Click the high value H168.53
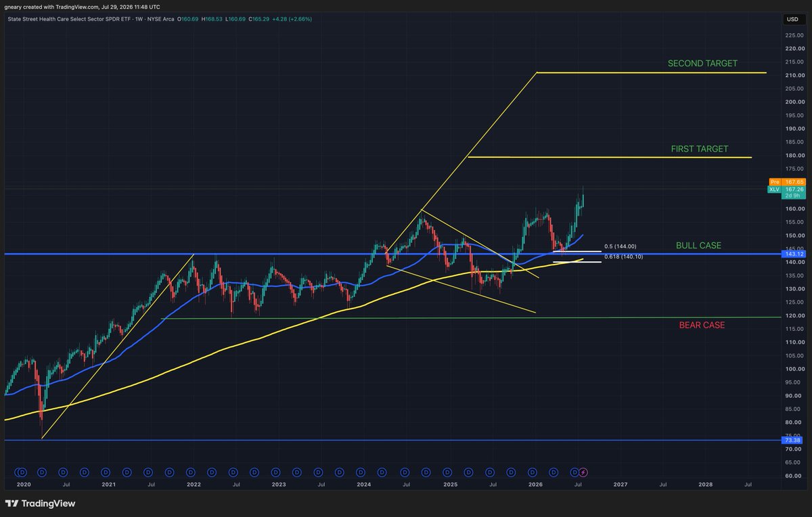This screenshot has height=517, width=812. [x=212, y=19]
